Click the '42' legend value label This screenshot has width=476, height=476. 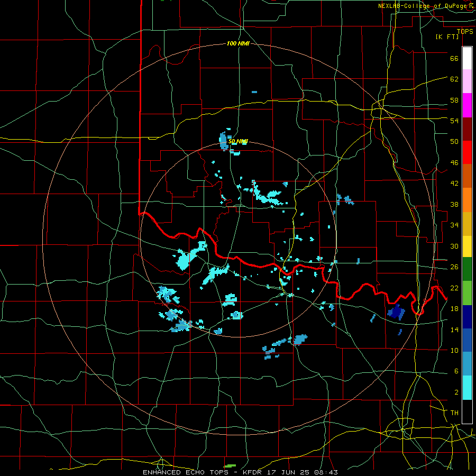point(454,183)
